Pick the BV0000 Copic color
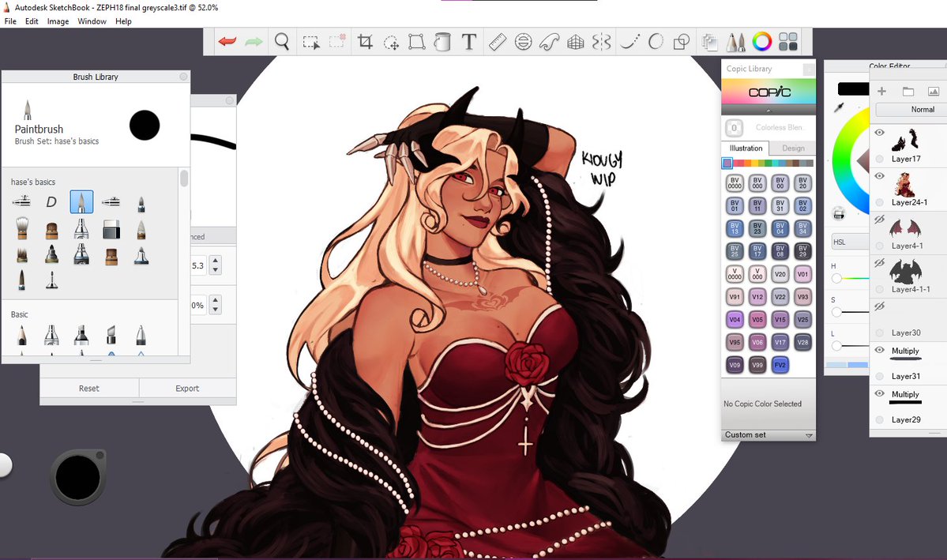Image resolution: width=947 pixels, height=560 pixels. [735, 183]
